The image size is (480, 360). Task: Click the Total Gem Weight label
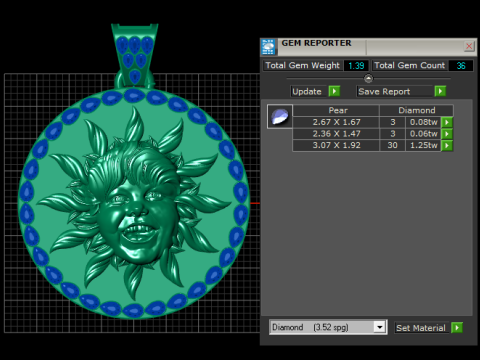click(x=302, y=65)
